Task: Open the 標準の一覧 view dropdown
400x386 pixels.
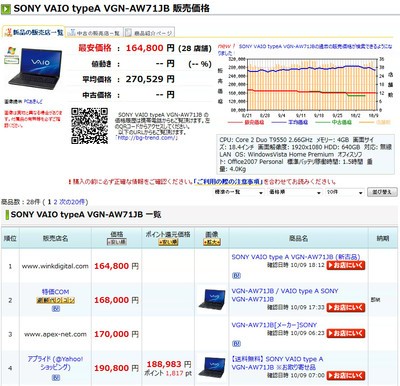Action: coord(239,192)
